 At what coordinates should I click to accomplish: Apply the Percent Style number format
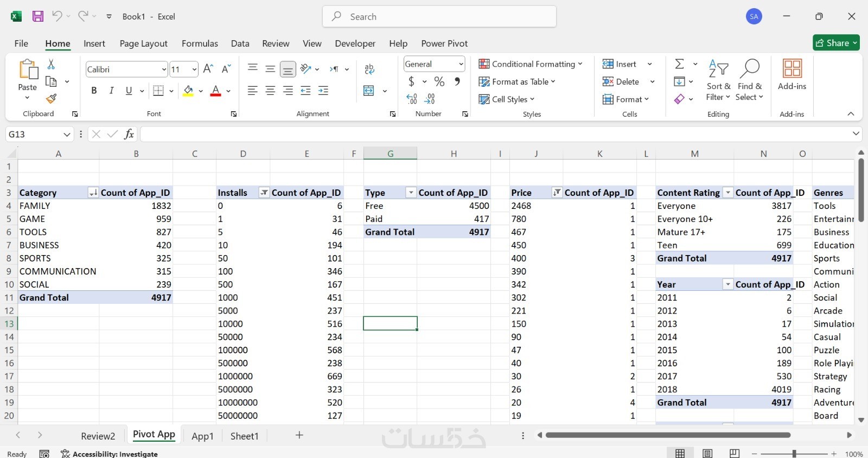click(439, 81)
